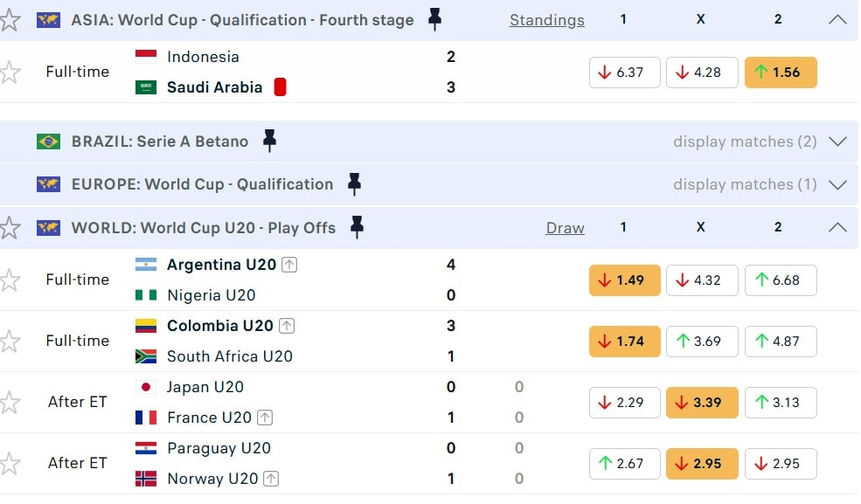Pin the ASIA World Cup Qualification league
The image size is (861, 504).
434,19
